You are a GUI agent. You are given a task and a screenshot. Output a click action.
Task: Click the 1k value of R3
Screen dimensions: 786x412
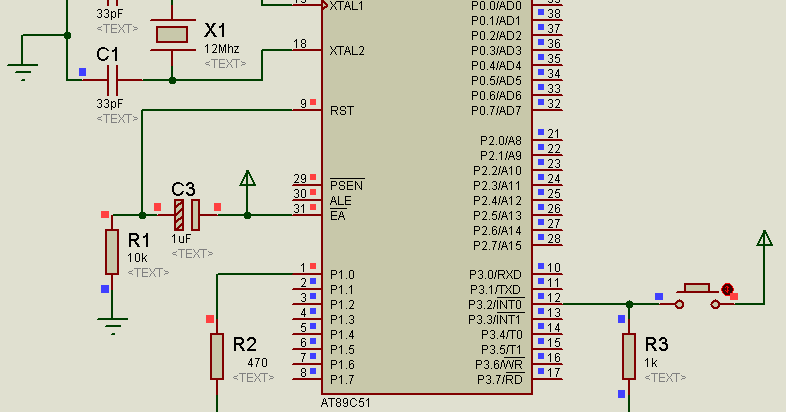(651, 362)
